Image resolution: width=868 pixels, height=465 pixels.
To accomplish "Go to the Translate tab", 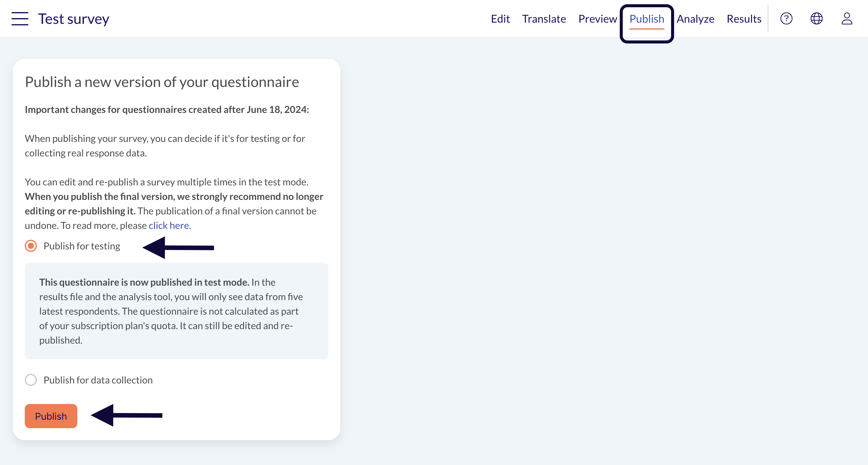I will [x=544, y=19].
